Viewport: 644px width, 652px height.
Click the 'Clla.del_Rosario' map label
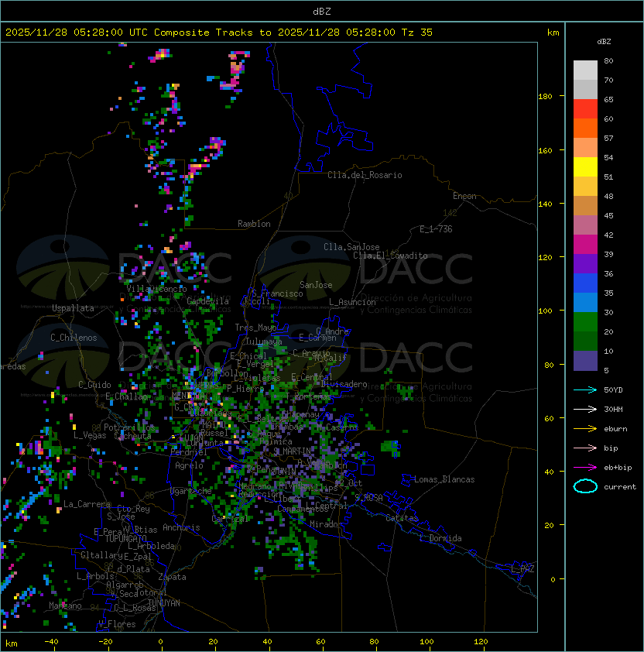click(x=365, y=175)
